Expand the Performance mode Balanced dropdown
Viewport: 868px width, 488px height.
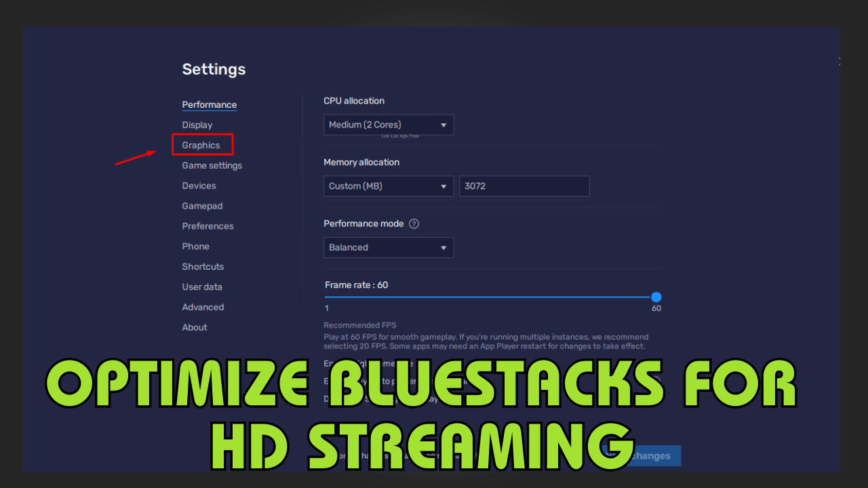point(389,247)
